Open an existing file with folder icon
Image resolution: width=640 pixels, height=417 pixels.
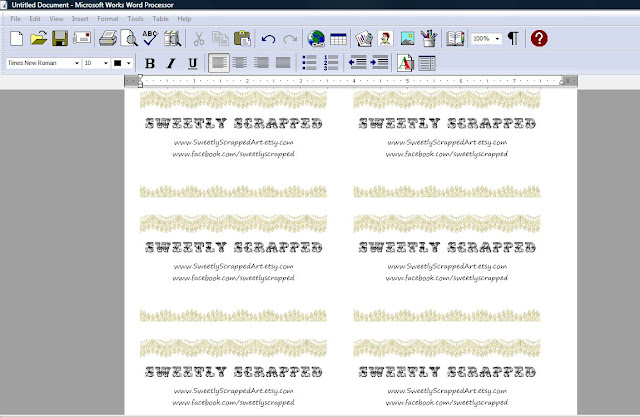(38, 38)
